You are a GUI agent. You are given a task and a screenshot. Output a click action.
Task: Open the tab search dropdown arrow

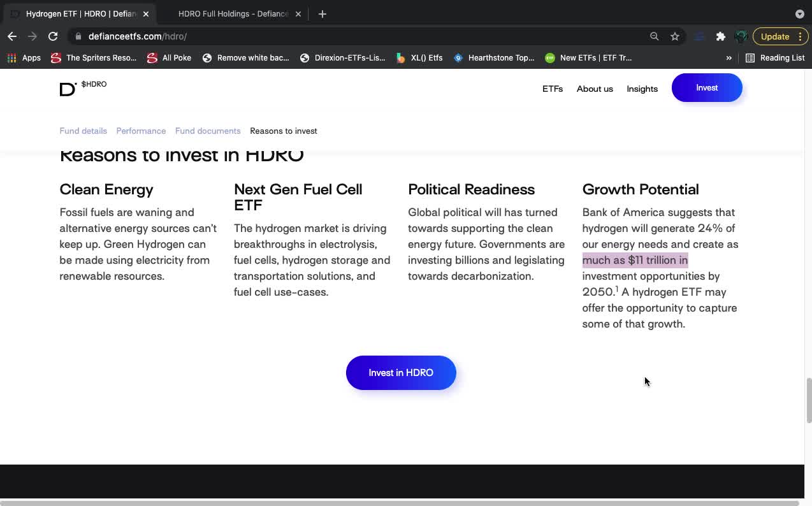tap(800, 14)
